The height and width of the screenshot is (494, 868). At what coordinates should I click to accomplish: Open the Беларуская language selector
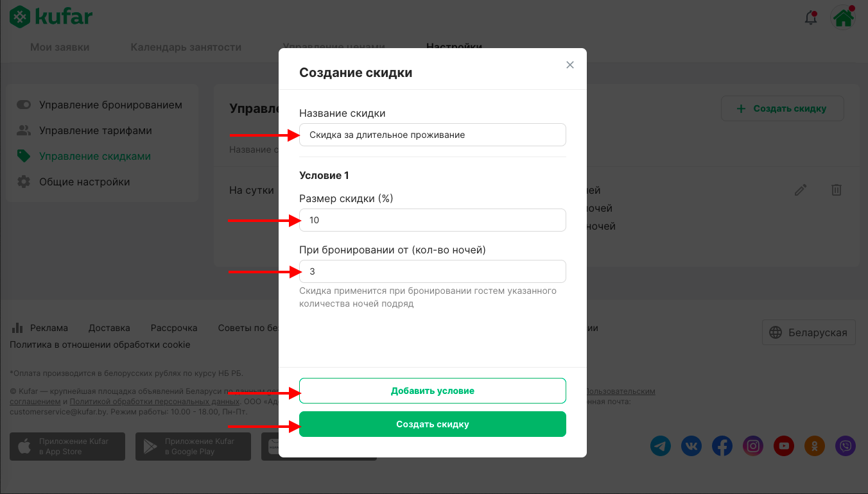809,332
